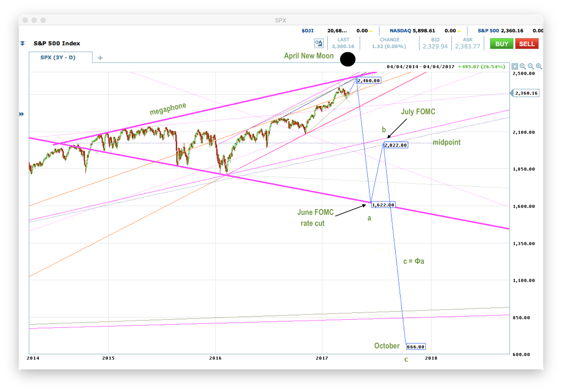562x392 pixels.
Task: Select the 2,022.00 price label
Action: 396,145
